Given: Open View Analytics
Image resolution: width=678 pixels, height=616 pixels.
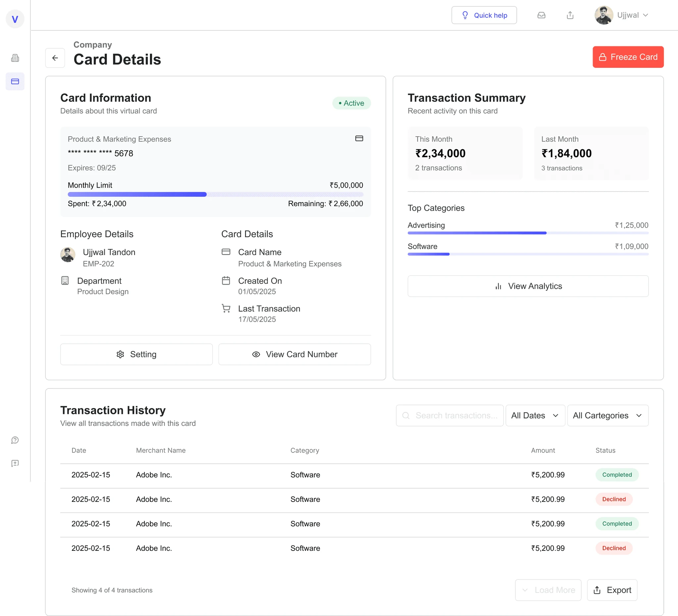Looking at the screenshot, I should (x=528, y=286).
